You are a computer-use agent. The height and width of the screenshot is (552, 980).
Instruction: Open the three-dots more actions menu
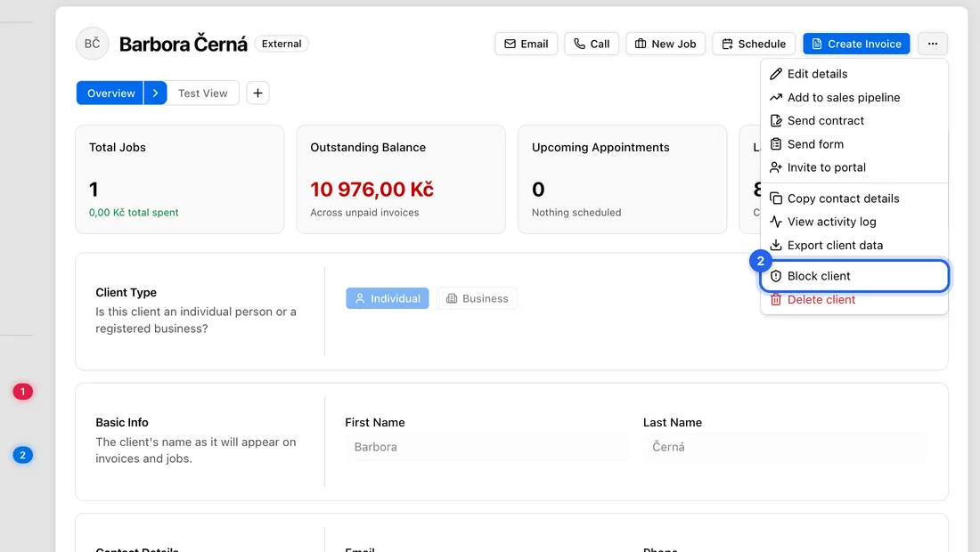[933, 44]
